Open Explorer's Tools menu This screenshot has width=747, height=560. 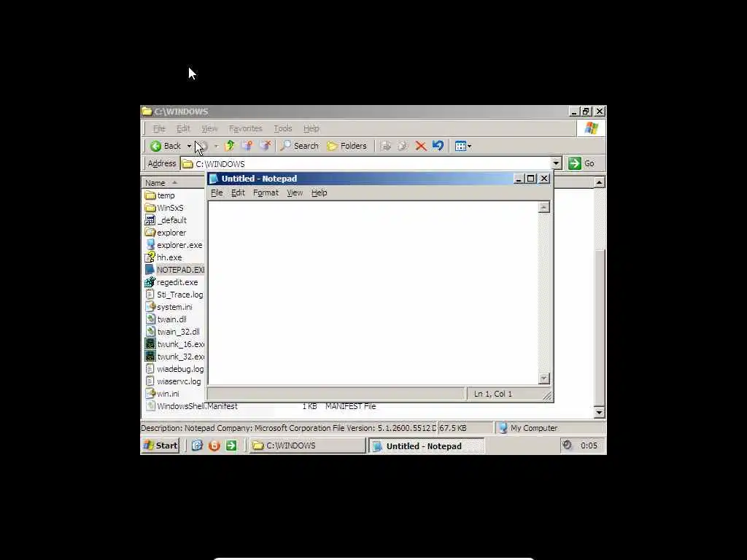tap(282, 128)
